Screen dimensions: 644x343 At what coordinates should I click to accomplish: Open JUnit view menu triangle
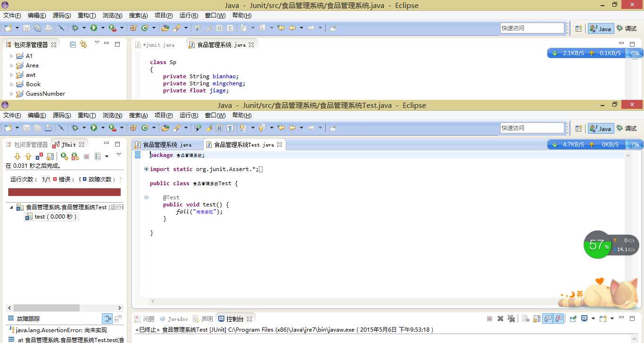click(x=119, y=154)
